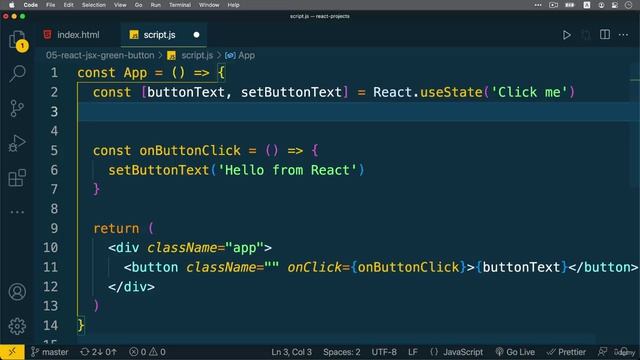This screenshot has width=640, height=360.
Task: Synchronize changes 2 down 0 up
Action: tap(98, 352)
